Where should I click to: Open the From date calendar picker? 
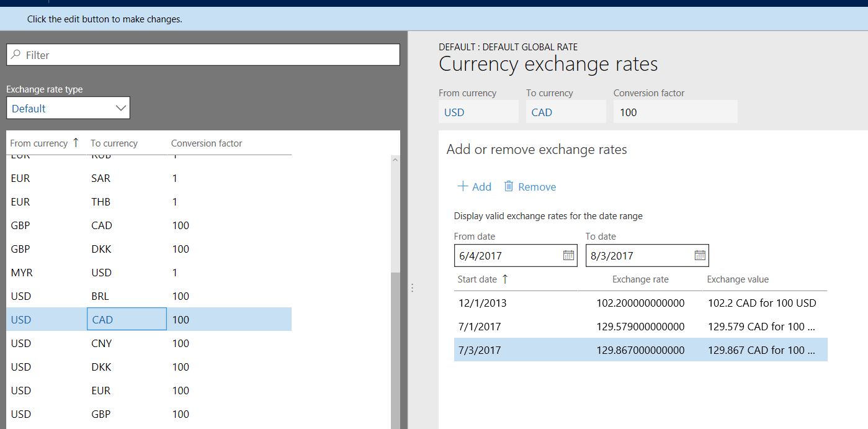click(x=568, y=255)
